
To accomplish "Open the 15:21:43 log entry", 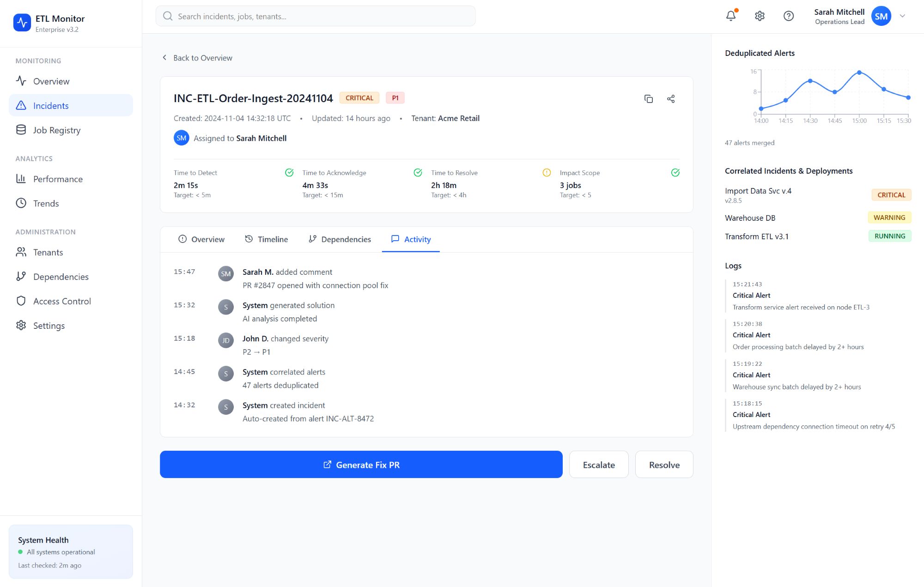I will tap(818, 296).
